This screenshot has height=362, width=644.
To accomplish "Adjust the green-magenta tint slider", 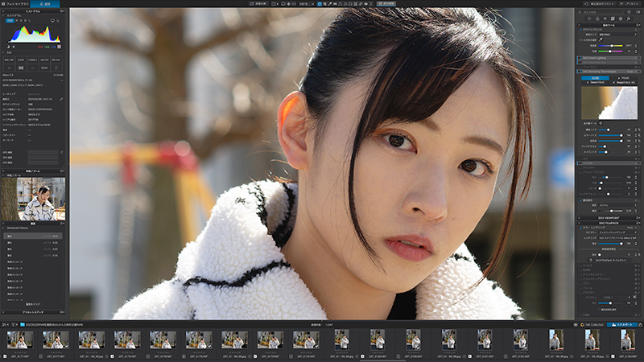I will tap(611, 51).
